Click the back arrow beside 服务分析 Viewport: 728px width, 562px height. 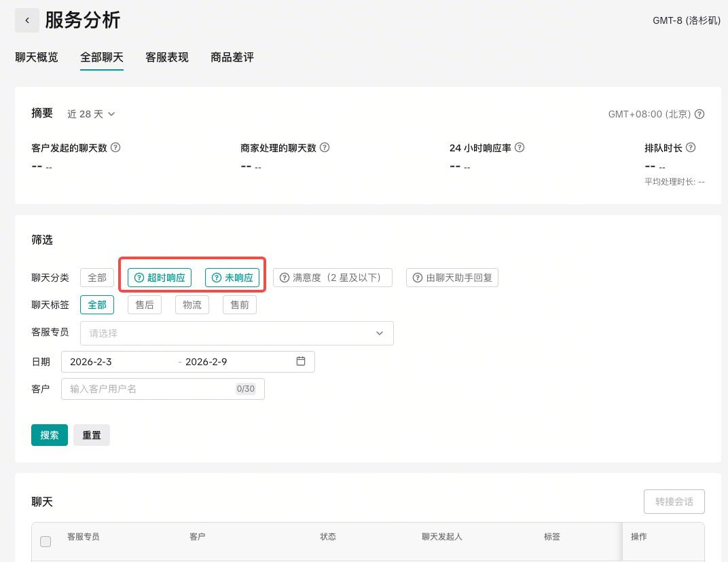pos(27,20)
